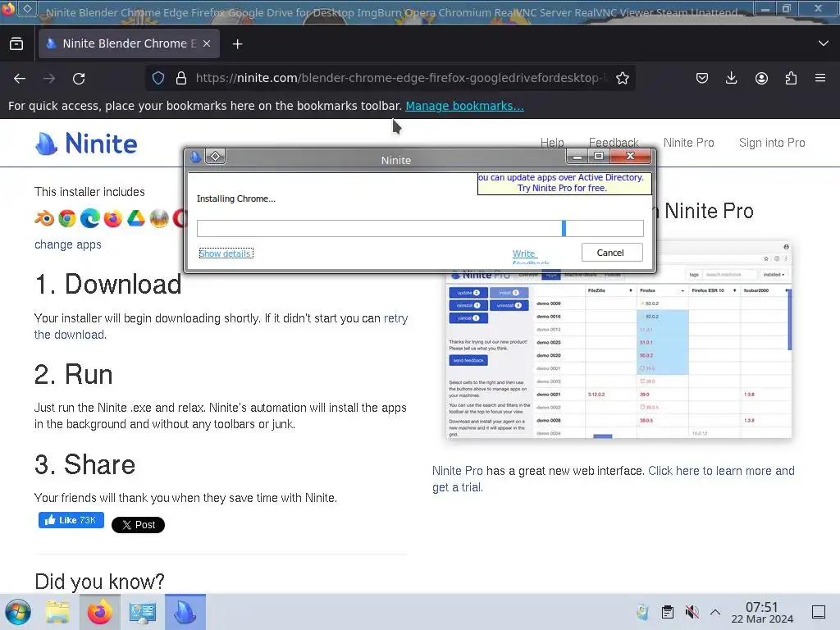Click the installer progress bar
This screenshot has width=840, height=630.
pos(420,228)
